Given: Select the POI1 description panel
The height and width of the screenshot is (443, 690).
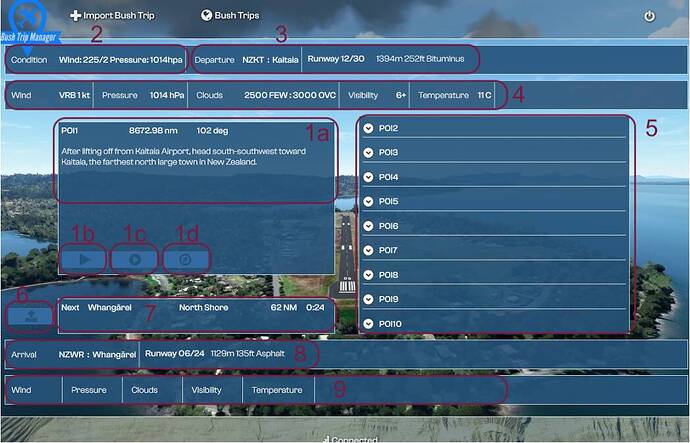Looking at the screenshot, I should click(x=196, y=160).
